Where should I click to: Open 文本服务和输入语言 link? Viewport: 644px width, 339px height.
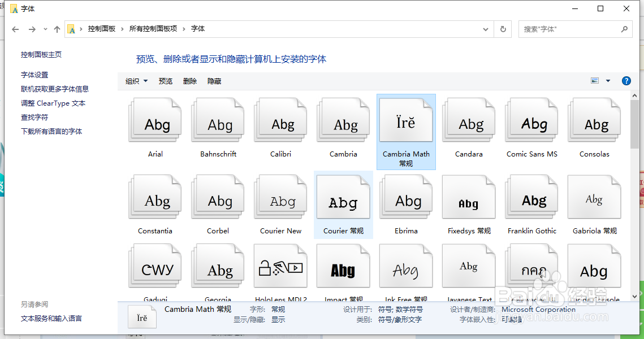click(51, 319)
